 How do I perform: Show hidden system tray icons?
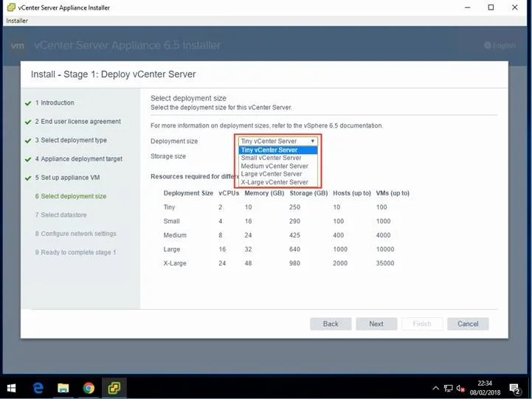pyautogui.click(x=435, y=388)
